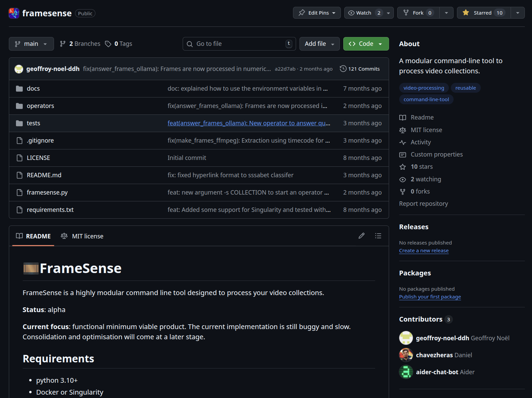Click geoffroy-noel-ddh contributor avatar
This screenshot has width=532, height=398.
point(406,338)
